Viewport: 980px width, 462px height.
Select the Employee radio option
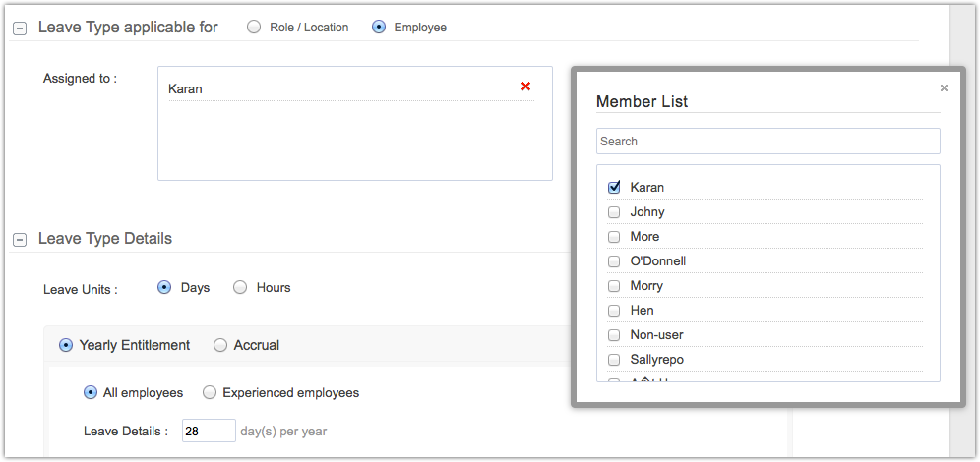(379, 28)
